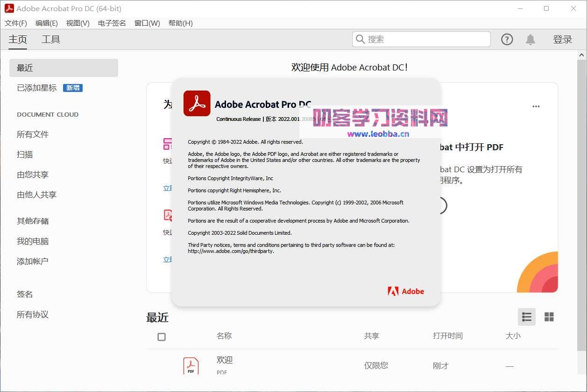Click the Acrobat icon in the title bar

[9, 8]
